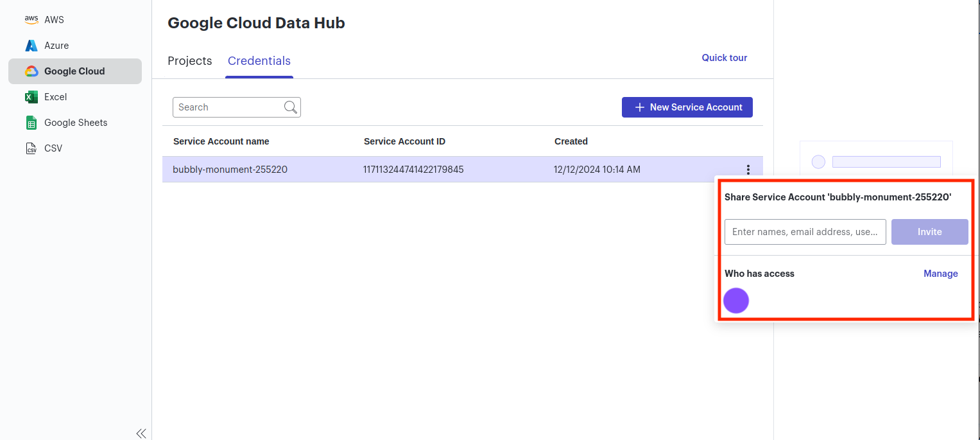Click the Google Cloud logo icon
Image resolution: width=980 pixels, height=440 pixels.
(x=31, y=71)
